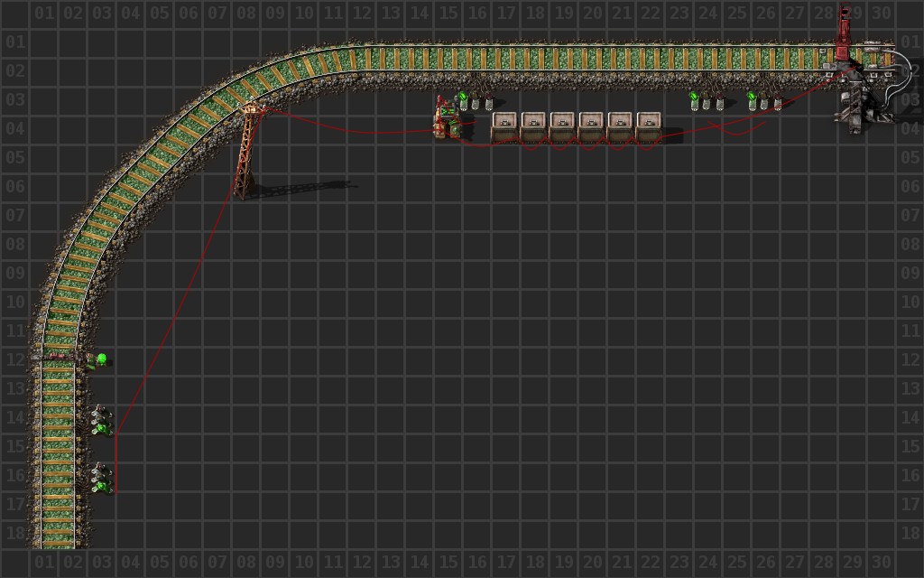
Task: Click top ruler column label 20
Action: click(x=592, y=13)
